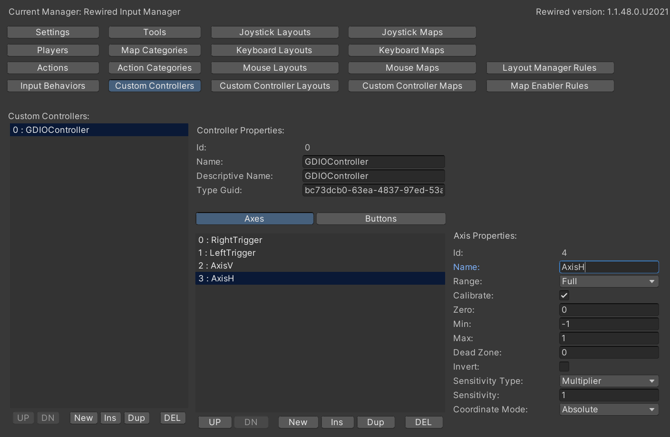Add New axis to list
The width and height of the screenshot is (670, 437).
tap(298, 422)
